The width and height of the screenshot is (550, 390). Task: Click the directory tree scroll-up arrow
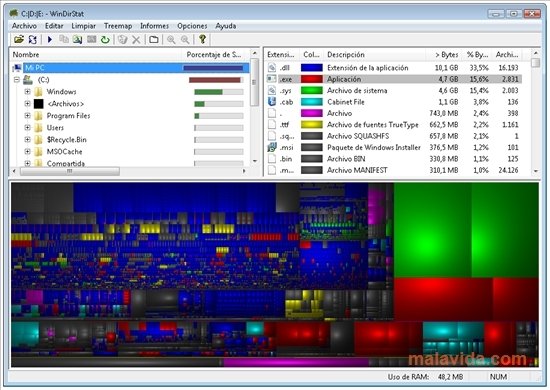(255, 53)
